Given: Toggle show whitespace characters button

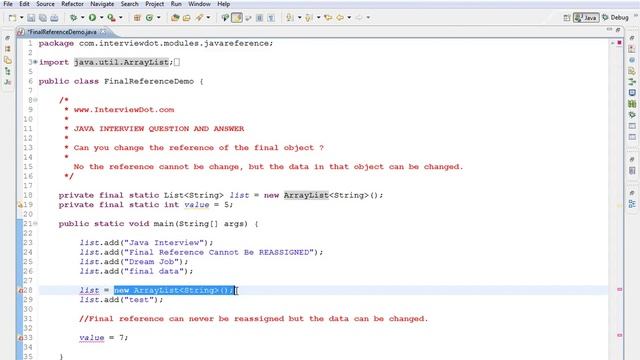Looking at the screenshot, I should point(271,18).
